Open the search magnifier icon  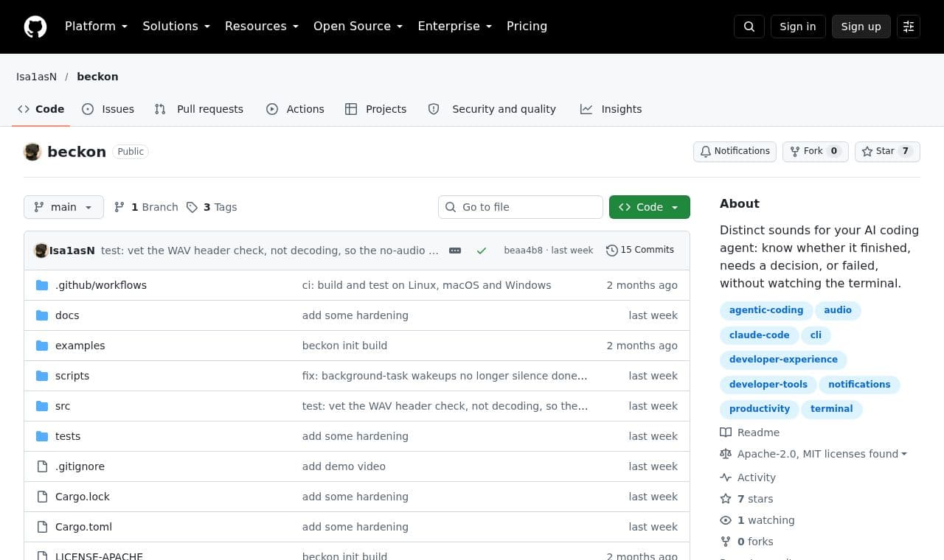tap(749, 27)
